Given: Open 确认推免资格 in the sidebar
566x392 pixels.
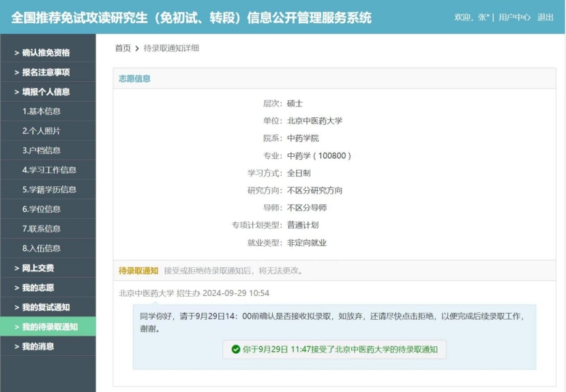Looking at the screenshot, I should tap(48, 52).
